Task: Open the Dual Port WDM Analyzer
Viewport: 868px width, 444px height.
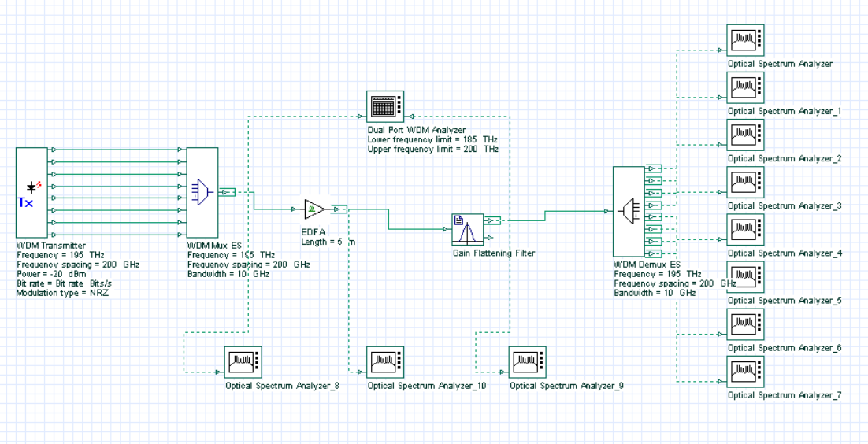Action: pos(385,105)
